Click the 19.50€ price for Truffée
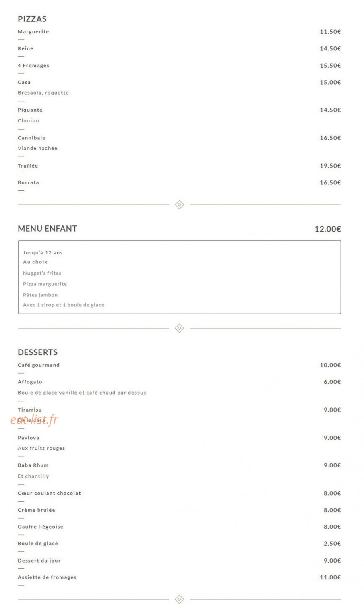This screenshot has height=604, width=364. point(330,166)
